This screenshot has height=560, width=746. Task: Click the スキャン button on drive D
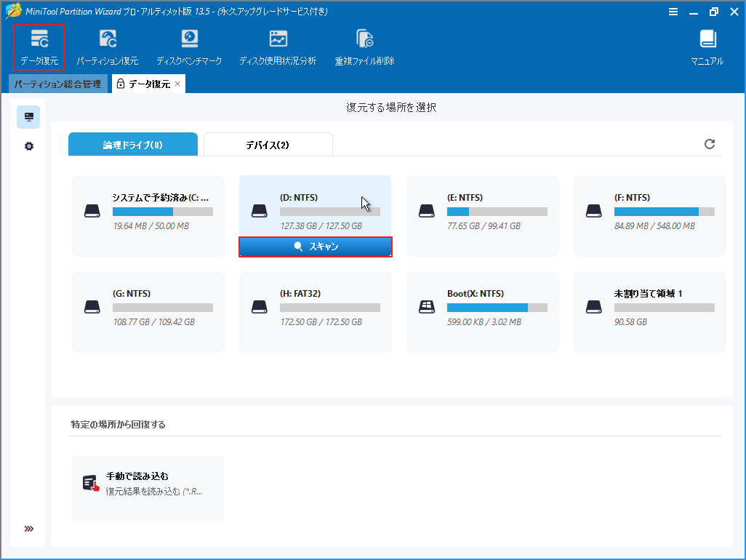pyautogui.click(x=315, y=247)
